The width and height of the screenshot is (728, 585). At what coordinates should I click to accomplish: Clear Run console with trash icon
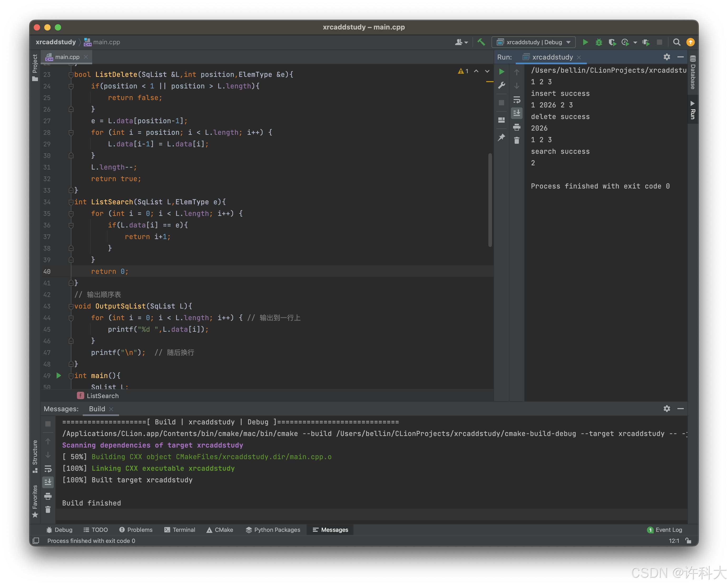pyautogui.click(x=517, y=140)
